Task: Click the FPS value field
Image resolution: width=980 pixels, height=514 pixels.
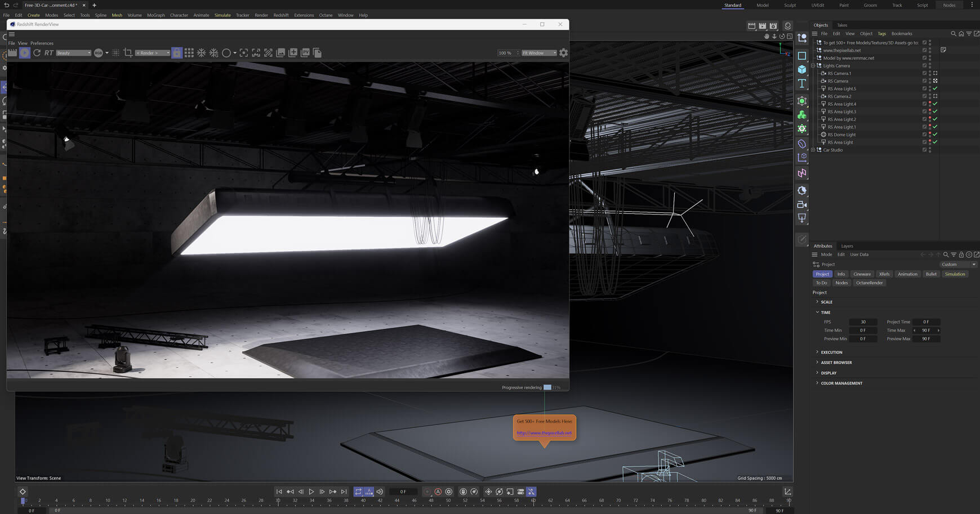Action: (x=863, y=322)
